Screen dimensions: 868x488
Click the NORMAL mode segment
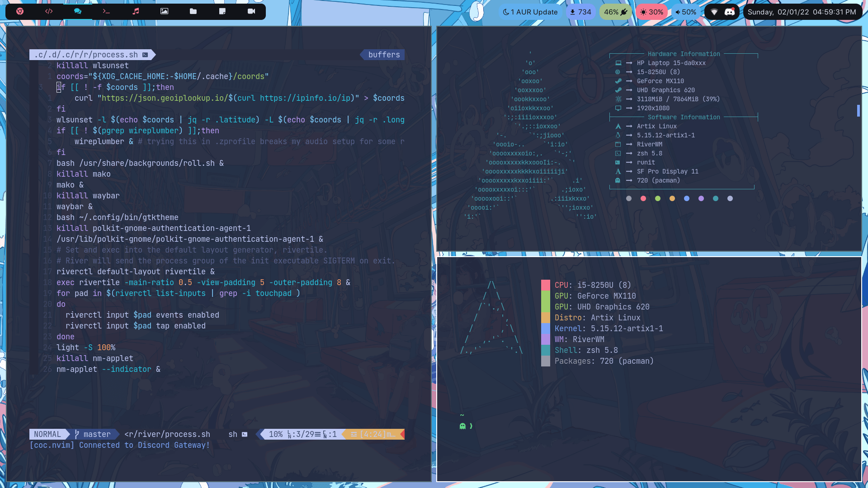pyautogui.click(x=47, y=434)
